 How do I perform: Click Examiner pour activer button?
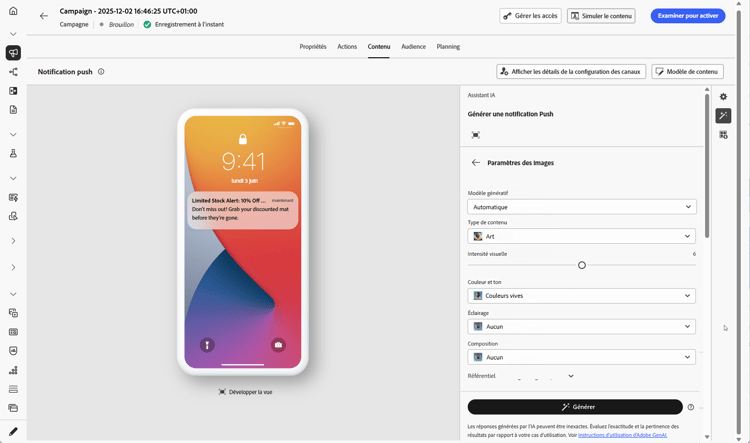(688, 16)
